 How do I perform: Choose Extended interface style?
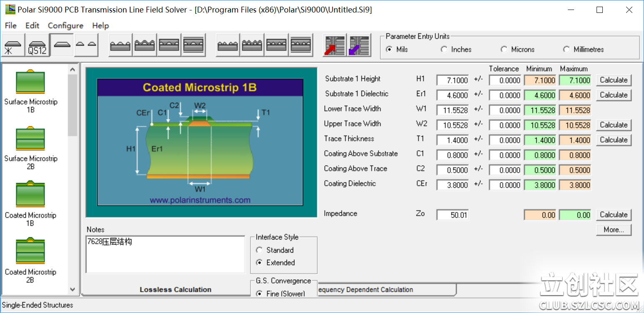(276, 263)
